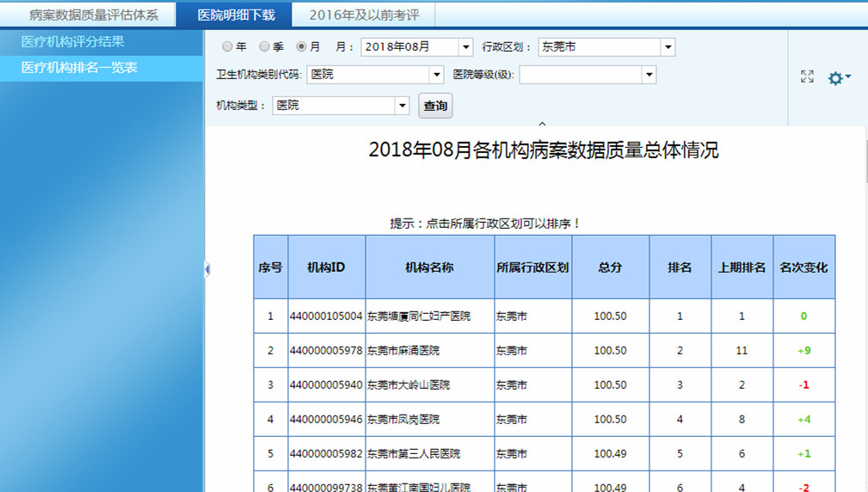The height and width of the screenshot is (492, 868).
Task: Select the 医院明细下载 tab
Action: pyautogui.click(x=236, y=15)
